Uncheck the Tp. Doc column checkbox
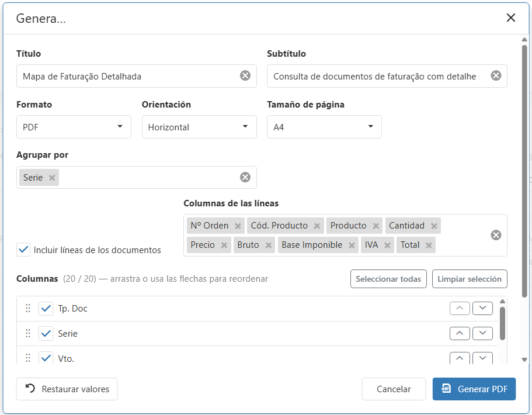 point(46,309)
